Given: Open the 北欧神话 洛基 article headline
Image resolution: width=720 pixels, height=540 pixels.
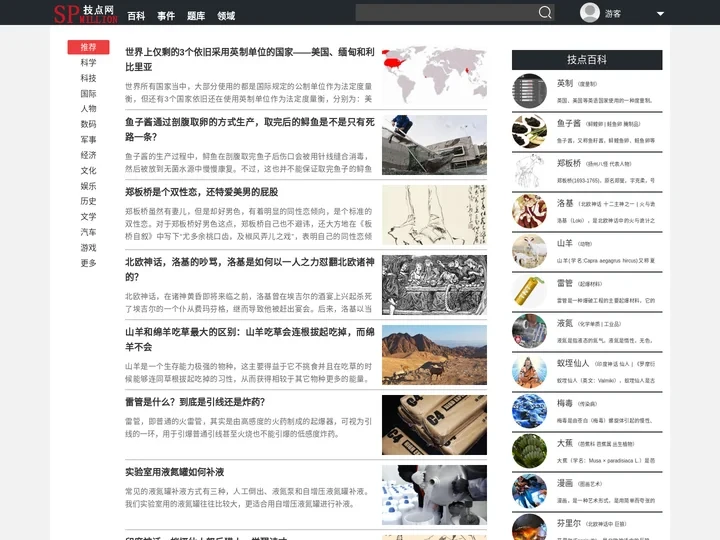Looking at the screenshot, I should point(250,269).
